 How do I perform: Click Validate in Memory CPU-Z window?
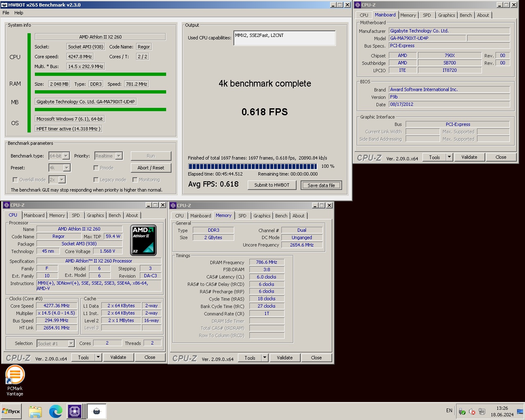pyautogui.click(x=285, y=358)
